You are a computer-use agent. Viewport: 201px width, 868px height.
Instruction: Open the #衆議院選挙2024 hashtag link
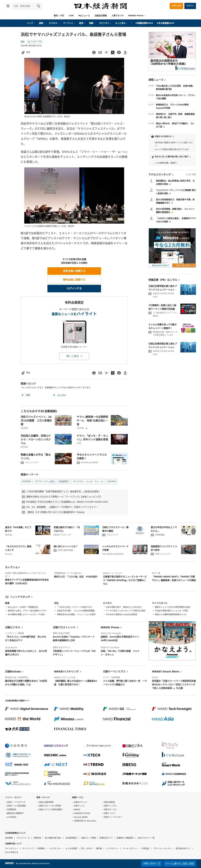(x=144, y=23)
